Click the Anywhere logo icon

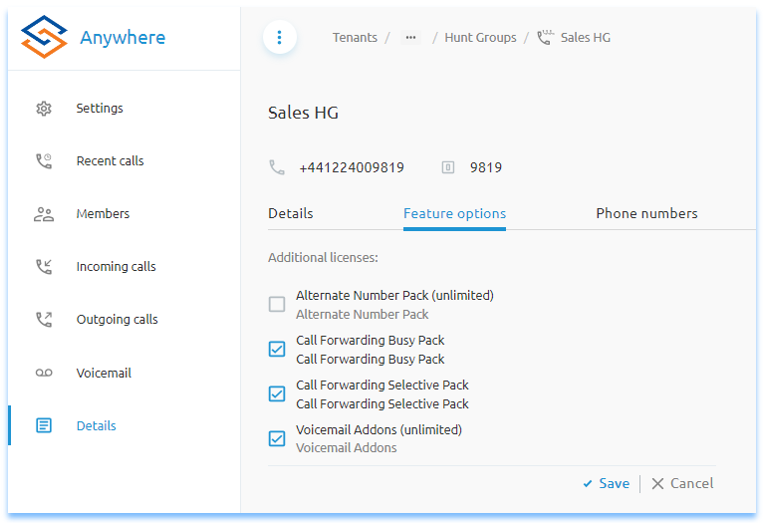point(44,38)
